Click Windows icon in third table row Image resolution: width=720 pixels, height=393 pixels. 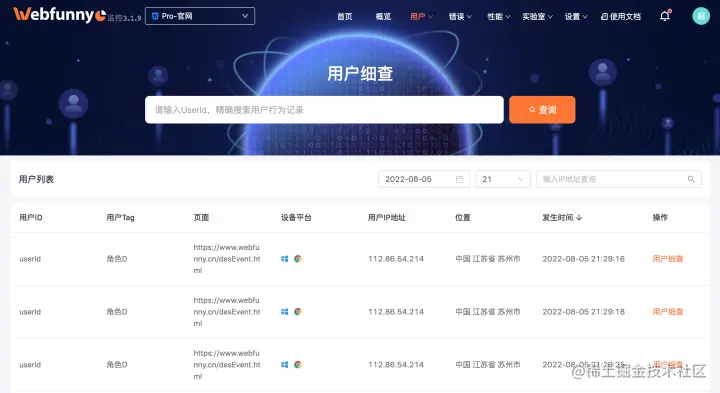[285, 365]
